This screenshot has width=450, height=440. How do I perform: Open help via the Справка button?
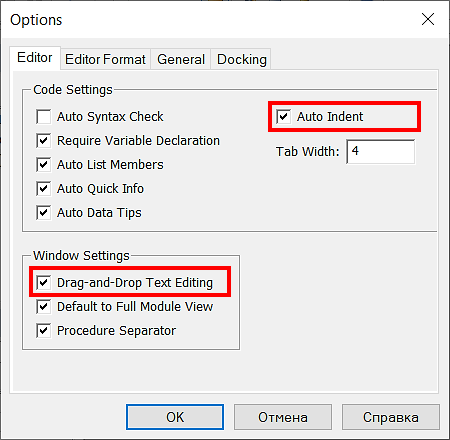tap(391, 417)
